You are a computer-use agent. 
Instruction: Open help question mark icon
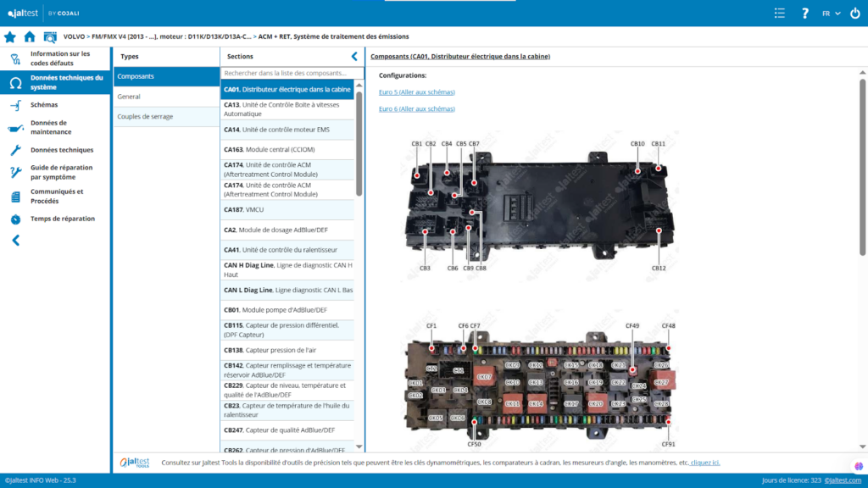[x=805, y=13]
